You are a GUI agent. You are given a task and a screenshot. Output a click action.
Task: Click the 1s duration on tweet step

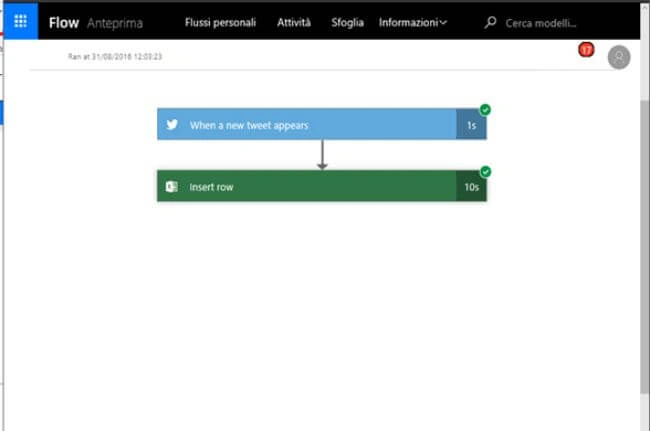tap(471, 125)
